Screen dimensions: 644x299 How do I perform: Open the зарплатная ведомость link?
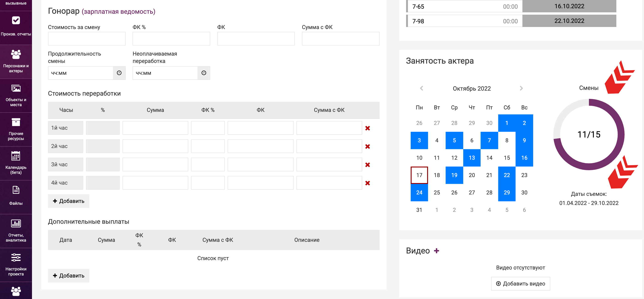click(x=119, y=11)
